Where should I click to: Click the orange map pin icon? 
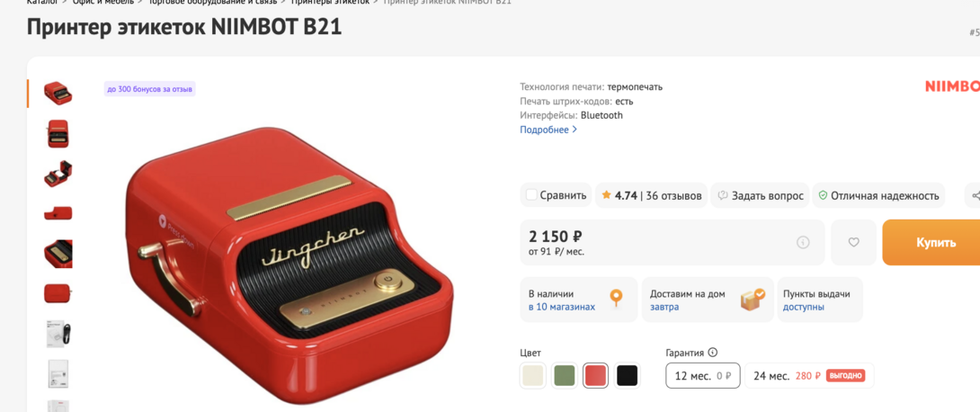pyautogui.click(x=616, y=298)
